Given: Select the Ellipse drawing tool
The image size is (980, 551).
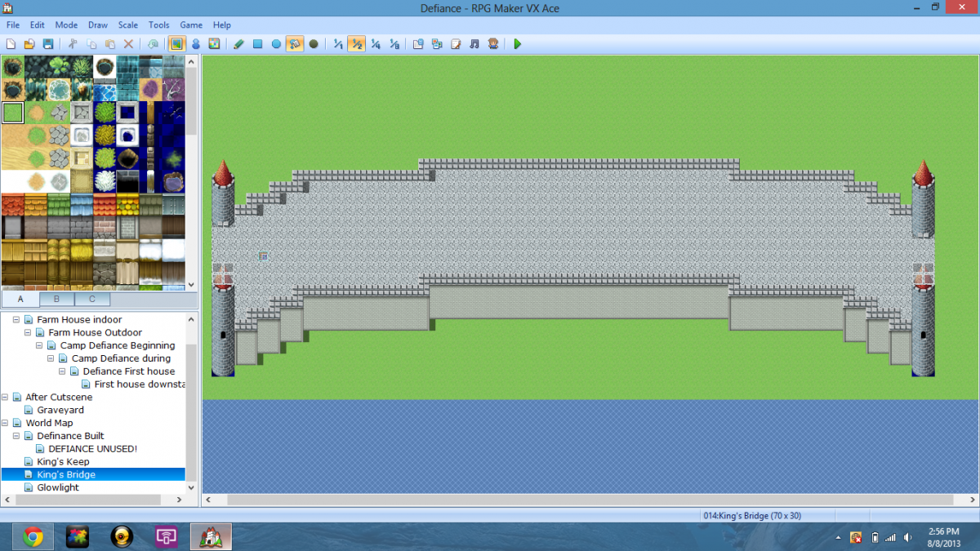Looking at the screenshot, I should pyautogui.click(x=276, y=44).
